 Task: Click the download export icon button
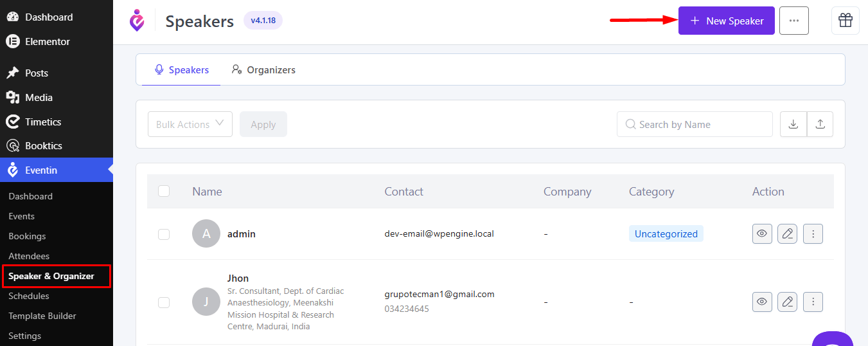(793, 124)
